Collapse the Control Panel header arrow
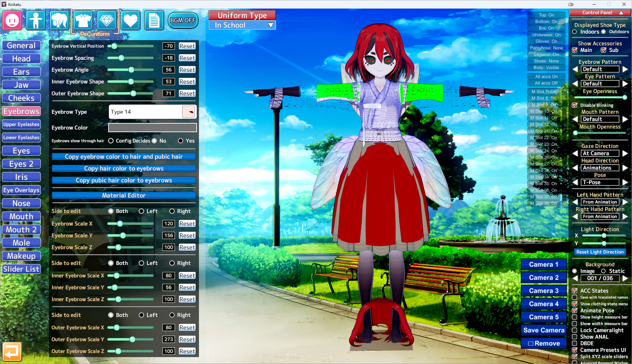The height and width of the screenshot is (364, 632). pyautogui.click(x=621, y=12)
